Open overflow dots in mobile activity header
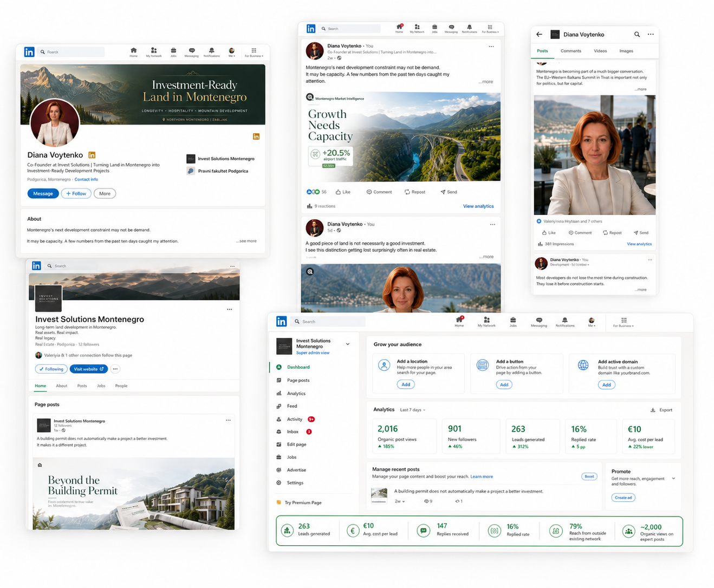 coord(651,34)
